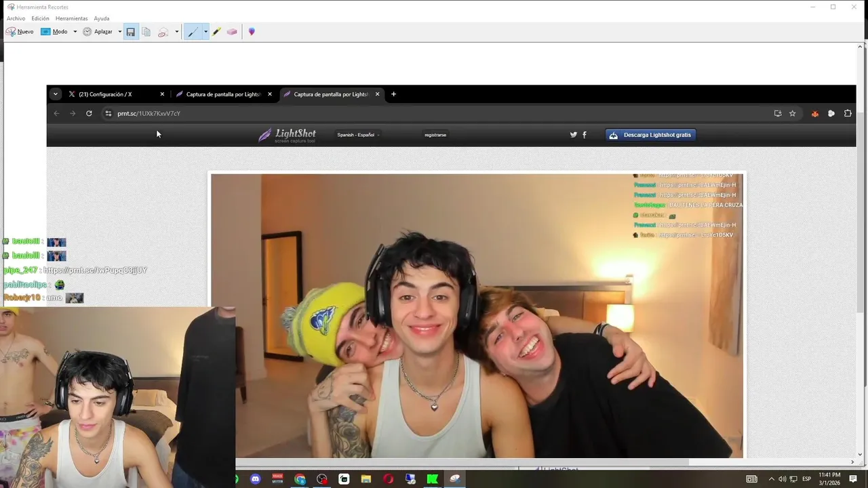The image size is (868, 488).
Task: Click the prnt.sc address bar URL
Action: 149,113
